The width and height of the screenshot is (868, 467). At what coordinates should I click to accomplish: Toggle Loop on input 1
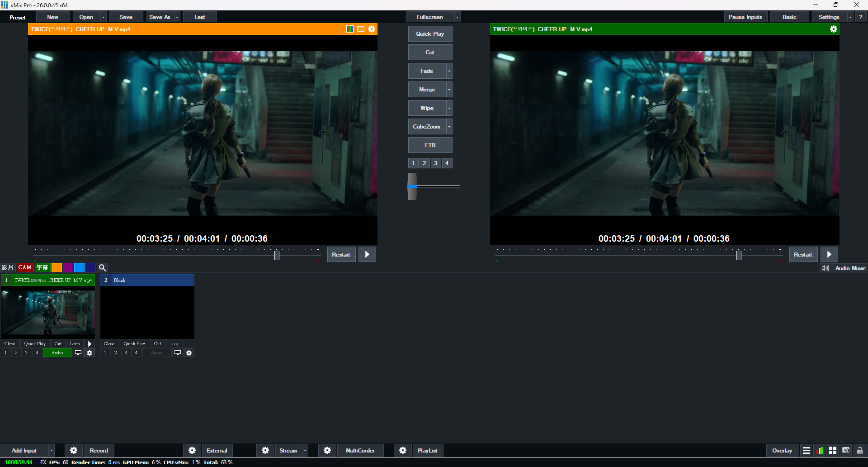tap(75, 344)
